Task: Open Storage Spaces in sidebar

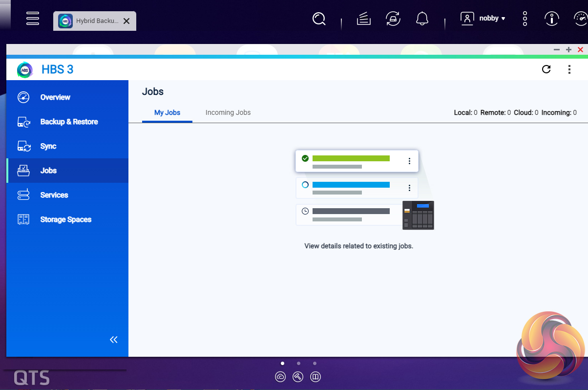Action: tap(65, 219)
